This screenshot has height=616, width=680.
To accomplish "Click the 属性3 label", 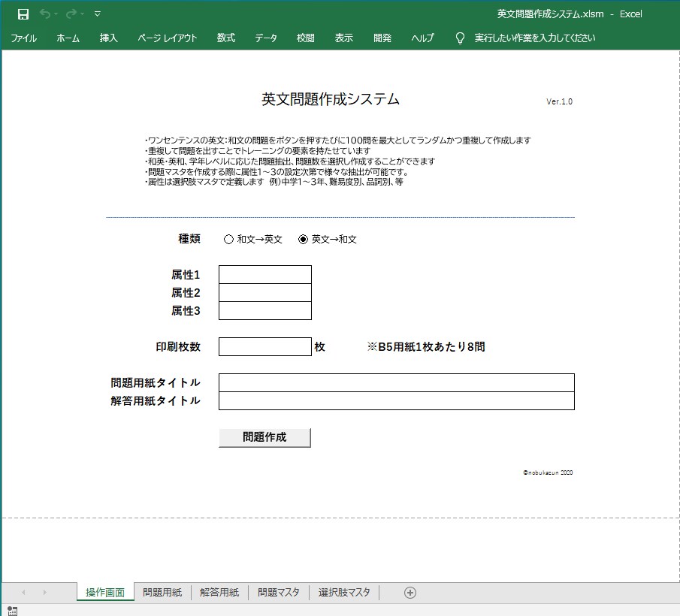I will (x=186, y=311).
